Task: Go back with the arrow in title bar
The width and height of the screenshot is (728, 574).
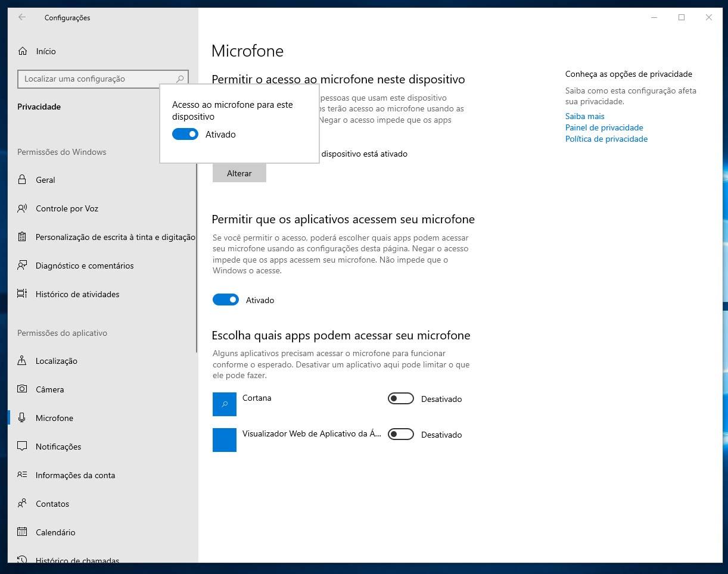Action: 22,17
